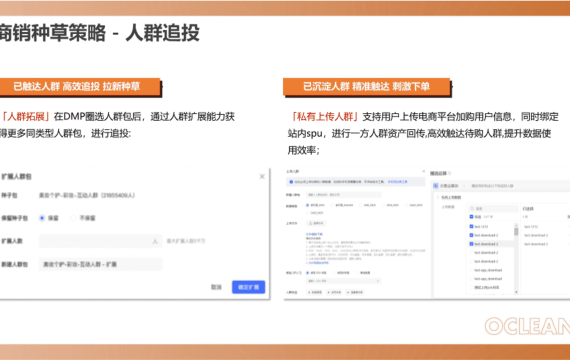Click the search field in the upload data list
Image resolution: width=570 pixels, height=360 pixels.
click(493, 209)
